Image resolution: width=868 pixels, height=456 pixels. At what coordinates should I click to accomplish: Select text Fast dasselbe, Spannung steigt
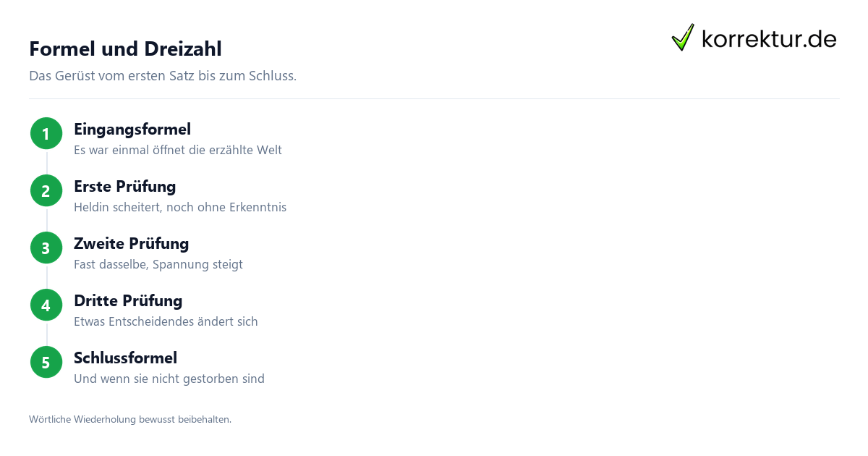point(158,265)
